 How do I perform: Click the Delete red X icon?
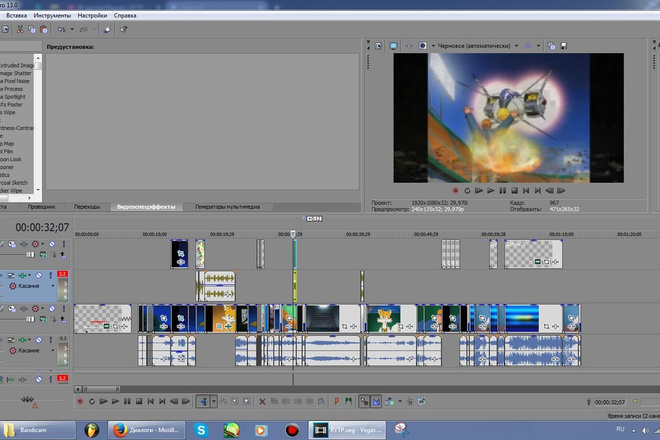262,402
